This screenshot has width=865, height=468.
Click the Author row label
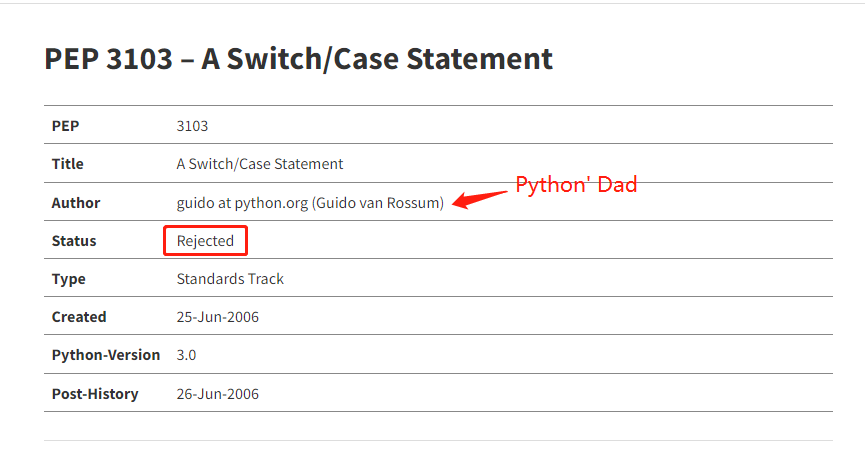(76, 203)
